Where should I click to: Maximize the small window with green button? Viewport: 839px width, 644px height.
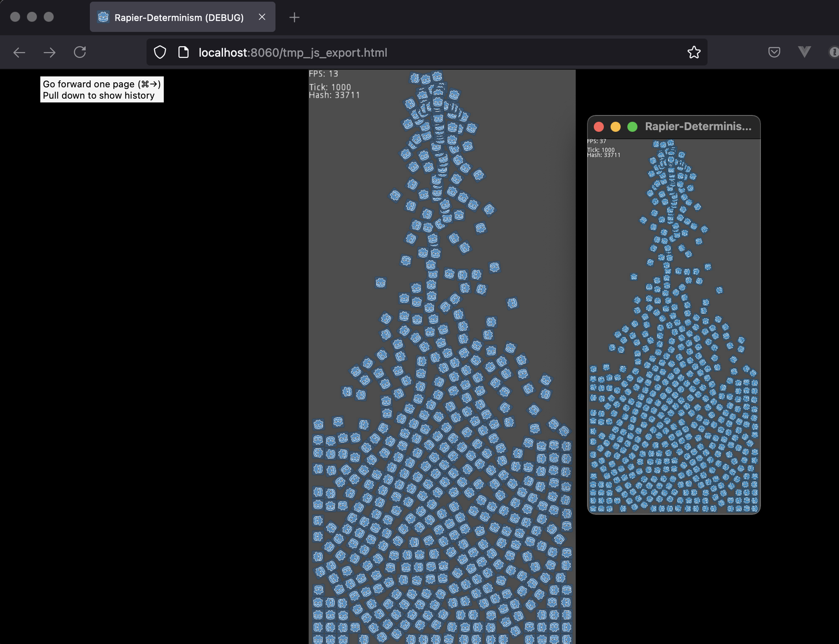click(632, 127)
